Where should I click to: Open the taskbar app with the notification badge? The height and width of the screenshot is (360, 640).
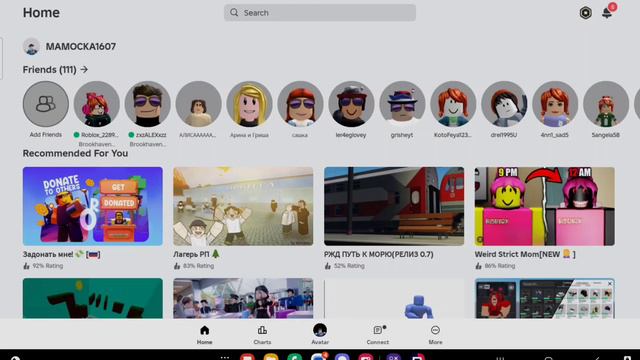[x=319, y=357]
